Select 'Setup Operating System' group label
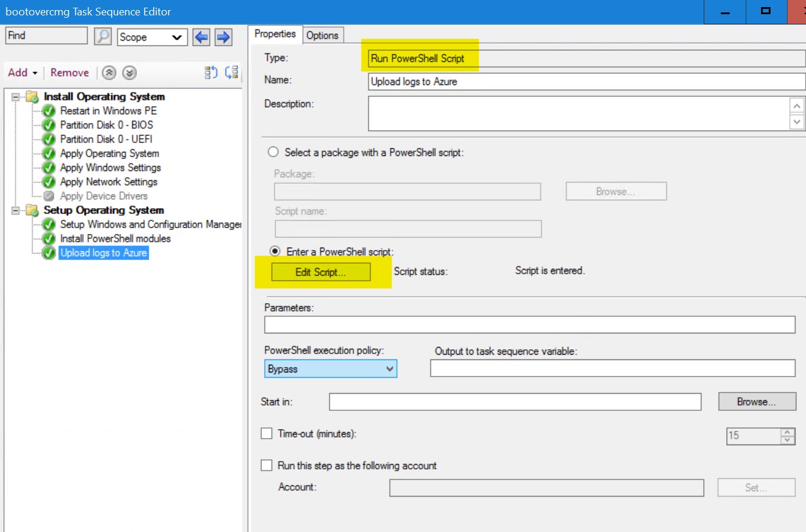This screenshot has height=532, width=806. [x=103, y=210]
